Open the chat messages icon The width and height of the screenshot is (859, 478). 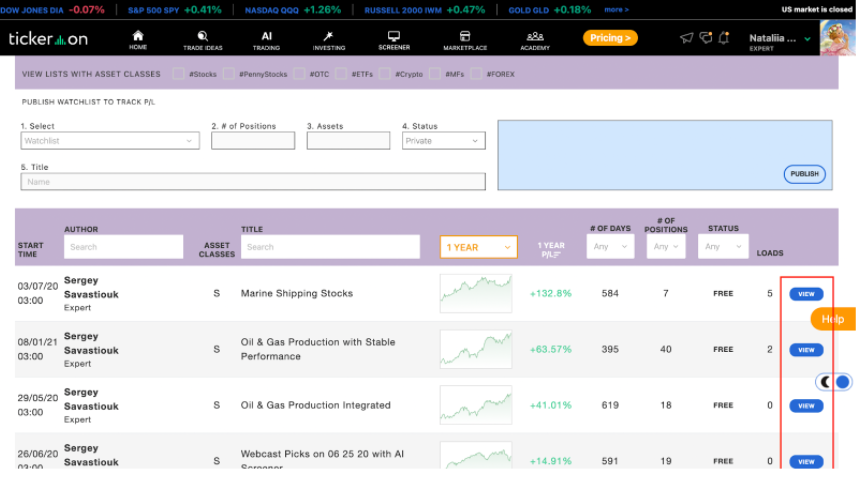[706, 38]
